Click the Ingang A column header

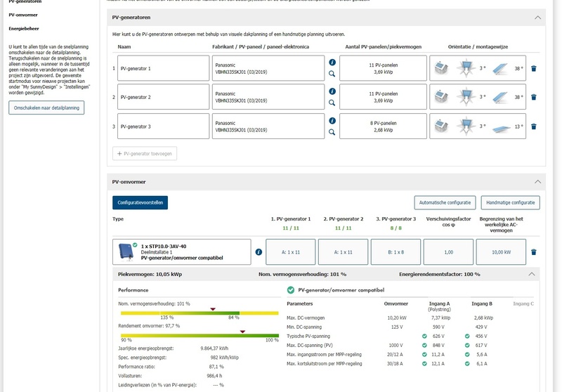439,304
